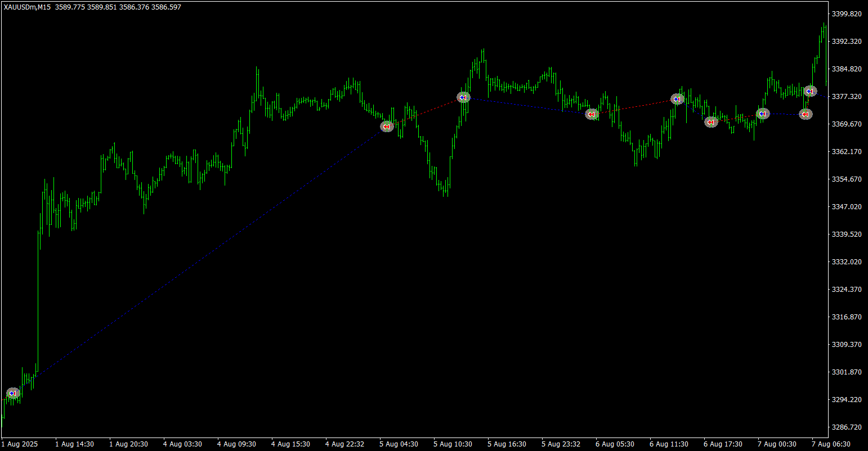This screenshot has height=451, width=868.
Task: Click the 5 Aug 16:30 time label
Action: 507,444
